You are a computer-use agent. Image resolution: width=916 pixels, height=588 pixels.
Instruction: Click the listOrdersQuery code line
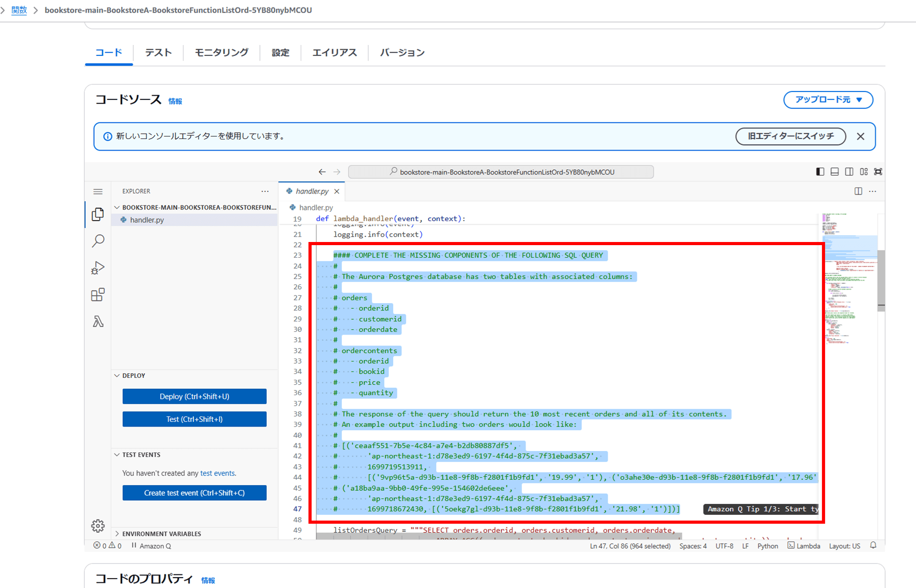[505, 530]
